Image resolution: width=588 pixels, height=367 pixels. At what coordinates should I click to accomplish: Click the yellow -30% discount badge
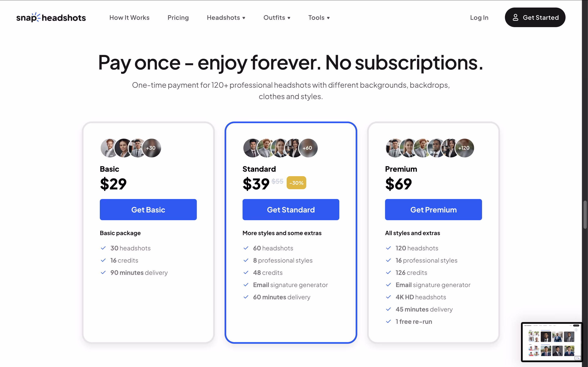(296, 183)
